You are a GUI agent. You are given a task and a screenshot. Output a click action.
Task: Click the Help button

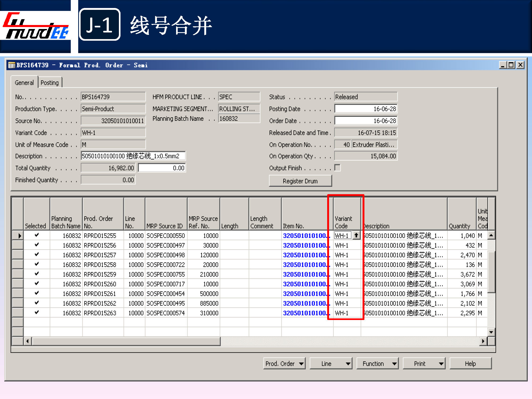click(470, 364)
